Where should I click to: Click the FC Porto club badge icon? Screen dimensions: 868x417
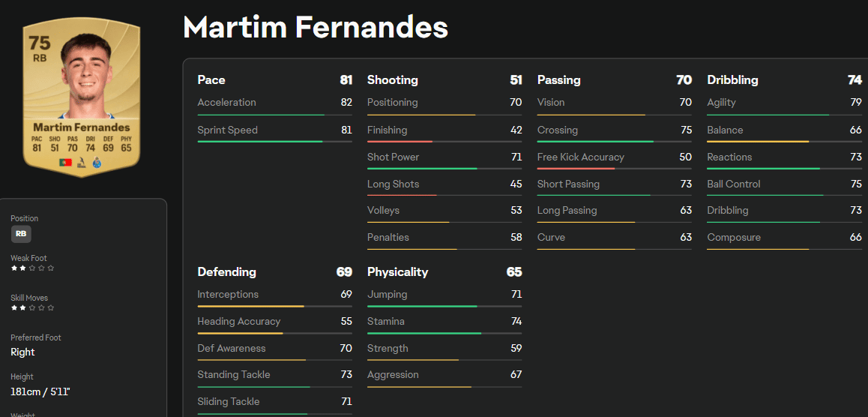96,163
